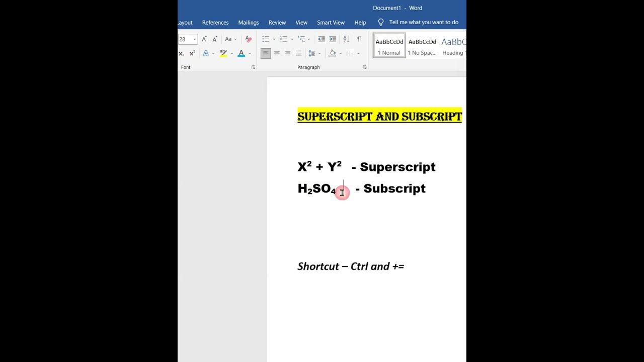Screen dimensions: 644x362
Task: Expand numbering library arrow
Action: click(292, 39)
